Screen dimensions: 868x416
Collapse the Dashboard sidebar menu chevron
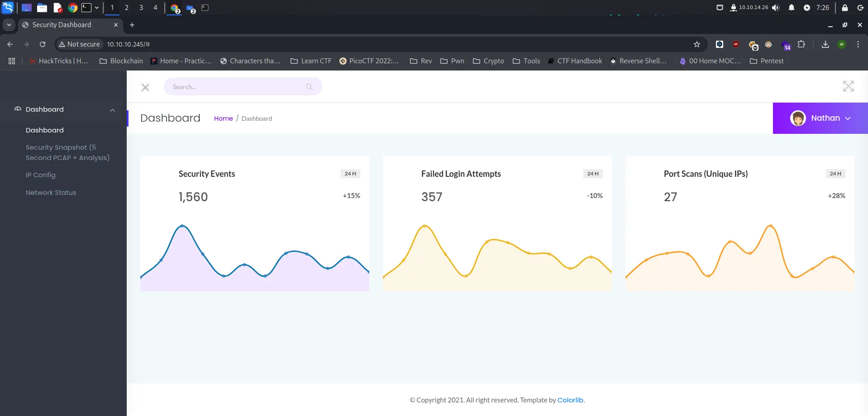(112, 110)
